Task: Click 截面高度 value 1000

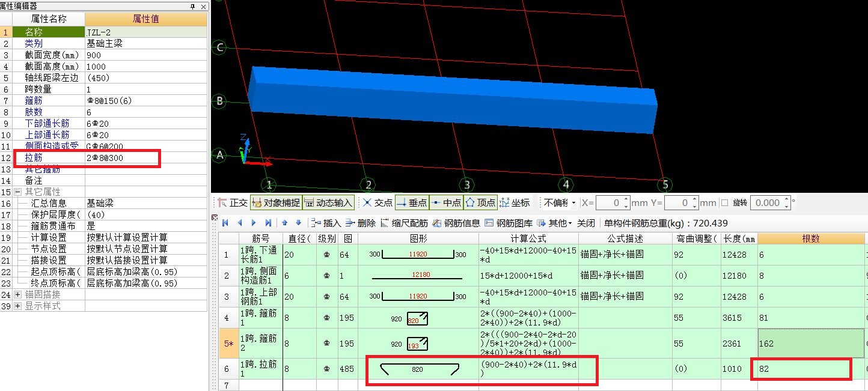Action: pyautogui.click(x=146, y=66)
